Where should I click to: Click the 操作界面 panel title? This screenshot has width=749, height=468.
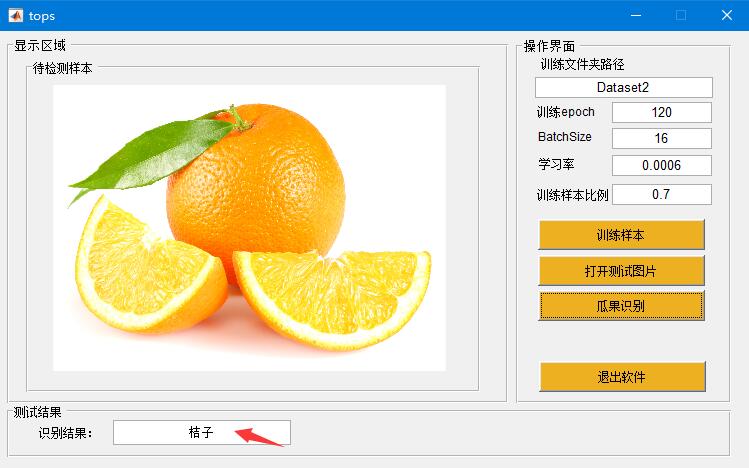(549, 46)
